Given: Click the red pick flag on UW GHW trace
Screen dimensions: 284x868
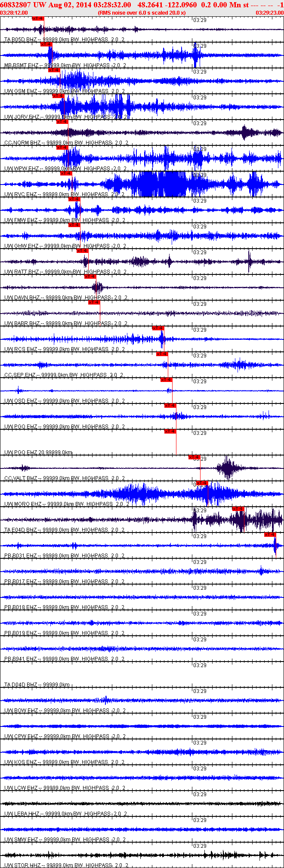Looking at the screenshot, I should [x=74, y=225].
